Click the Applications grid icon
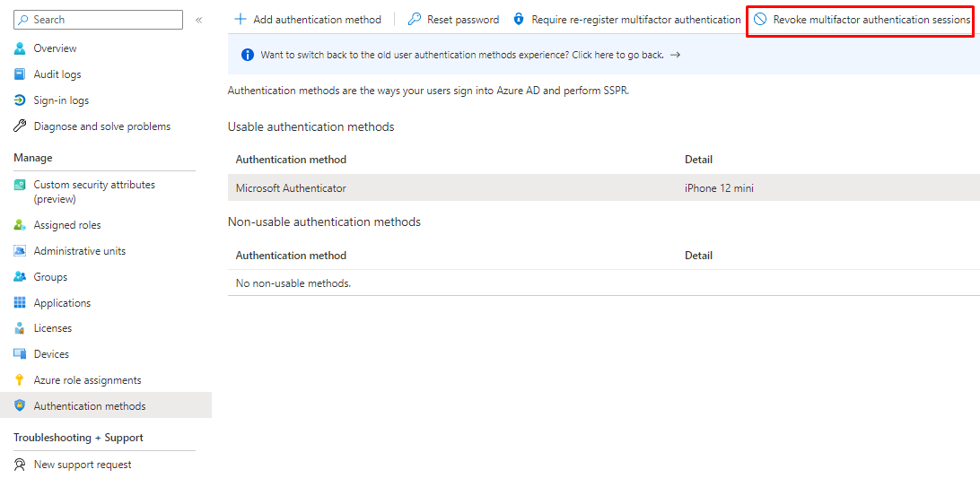Viewport: 980px width, 478px height. [x=20, y=303]
